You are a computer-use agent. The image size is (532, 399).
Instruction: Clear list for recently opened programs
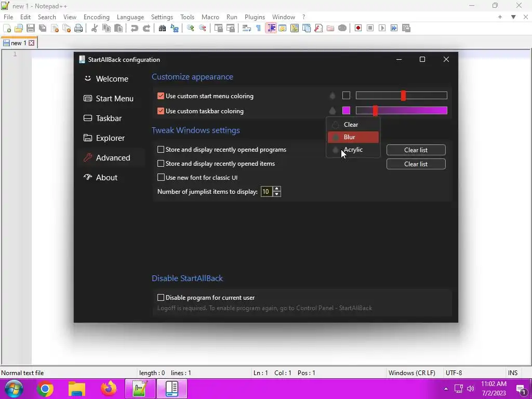coord(416,150)
